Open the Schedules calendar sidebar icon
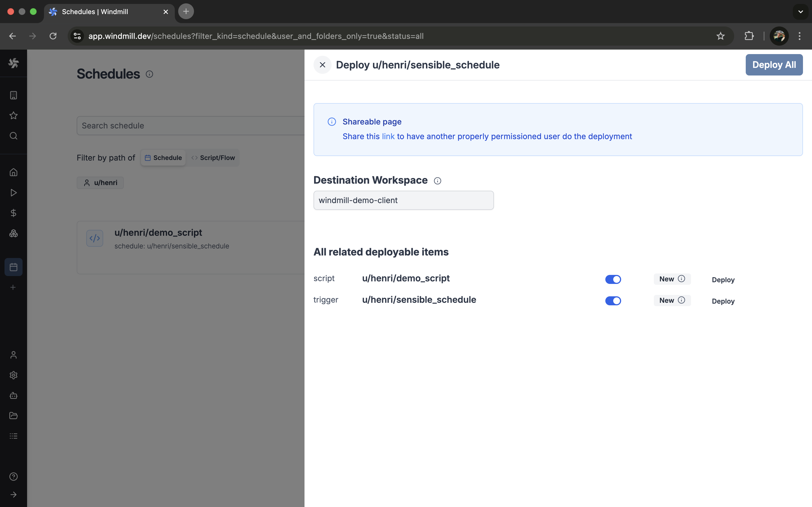812x507 pixels. tap(14, 267)
